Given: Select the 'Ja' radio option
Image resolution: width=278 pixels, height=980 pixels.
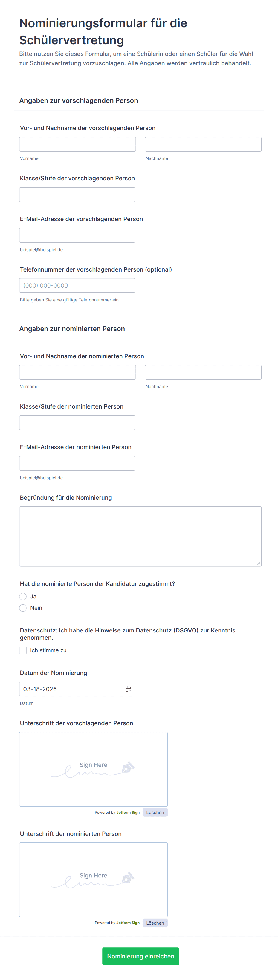Looking at the screenshot, I should click(23, 597).
